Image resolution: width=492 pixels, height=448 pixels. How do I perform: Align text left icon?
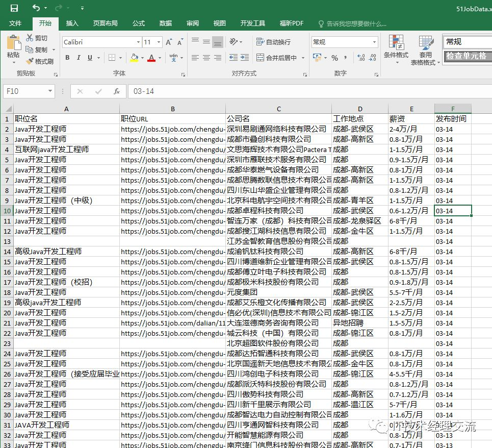tap(195, 58)
